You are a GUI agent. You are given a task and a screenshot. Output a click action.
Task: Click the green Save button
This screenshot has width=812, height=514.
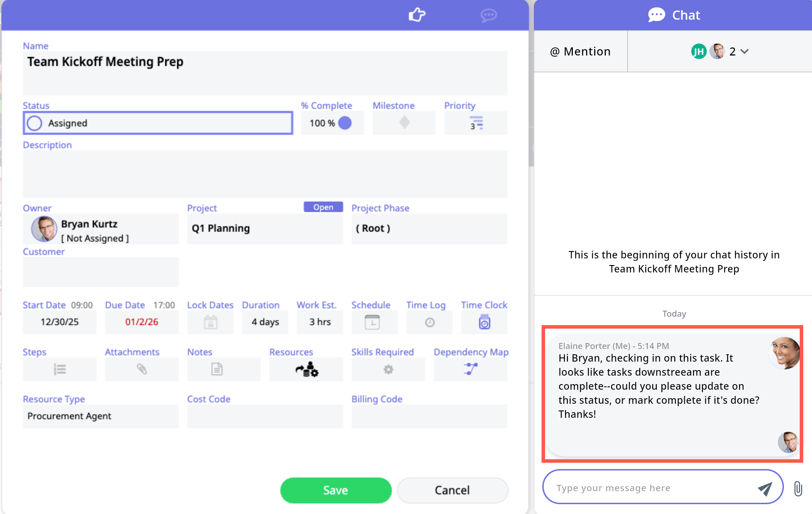point(336,490)
